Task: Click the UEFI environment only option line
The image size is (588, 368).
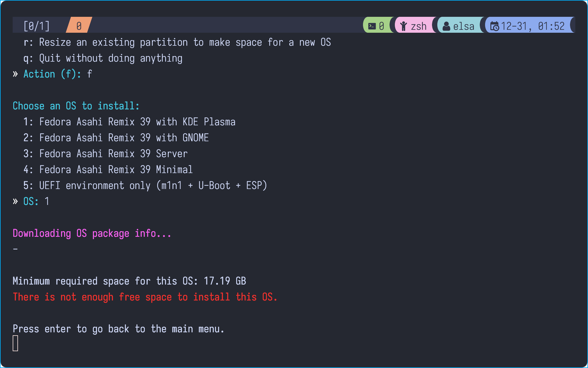Action: click(x=153, y=185)
